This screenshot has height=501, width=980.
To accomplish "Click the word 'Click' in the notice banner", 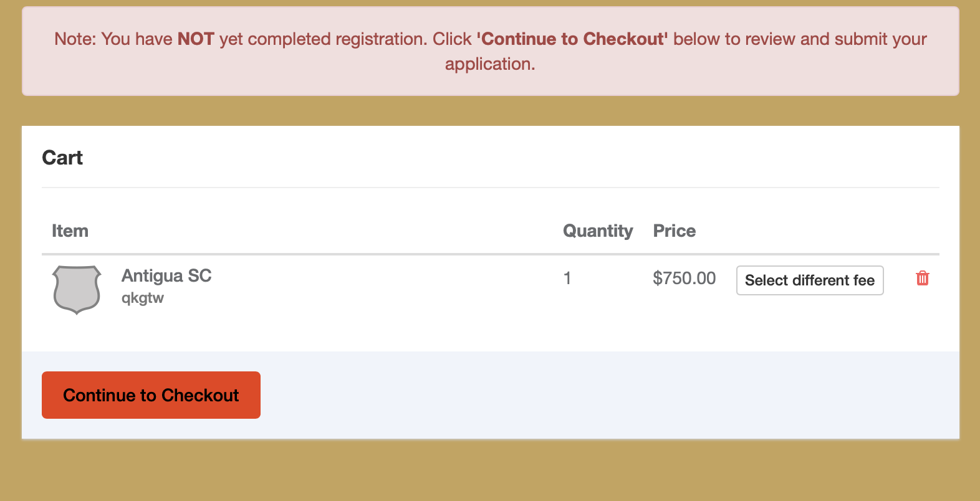I will (452, 39).
